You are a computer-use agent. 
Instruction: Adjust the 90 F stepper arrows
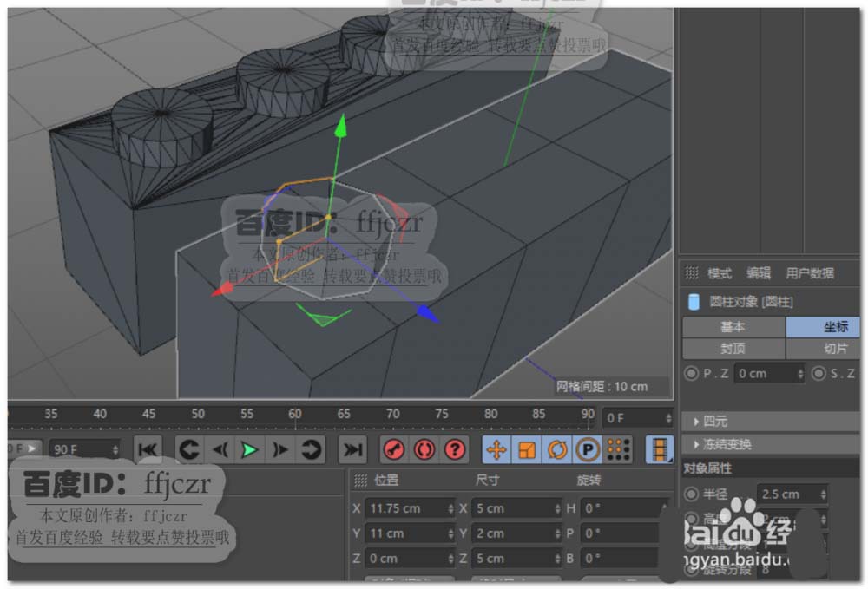115,449
